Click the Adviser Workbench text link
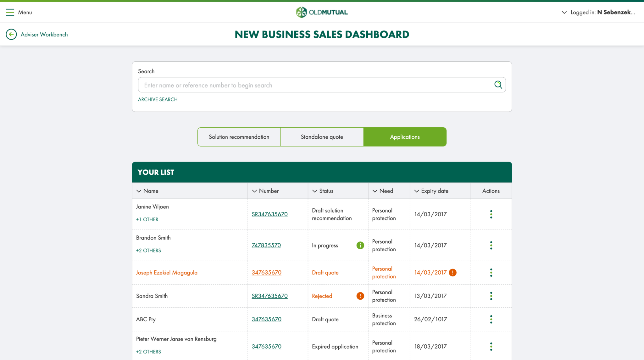The width and height of the screenshot is (644, 360). [x=44, y=34]
